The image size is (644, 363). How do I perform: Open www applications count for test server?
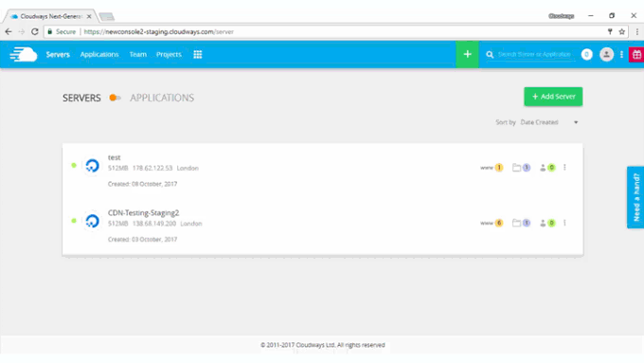[x=492, y=168]
